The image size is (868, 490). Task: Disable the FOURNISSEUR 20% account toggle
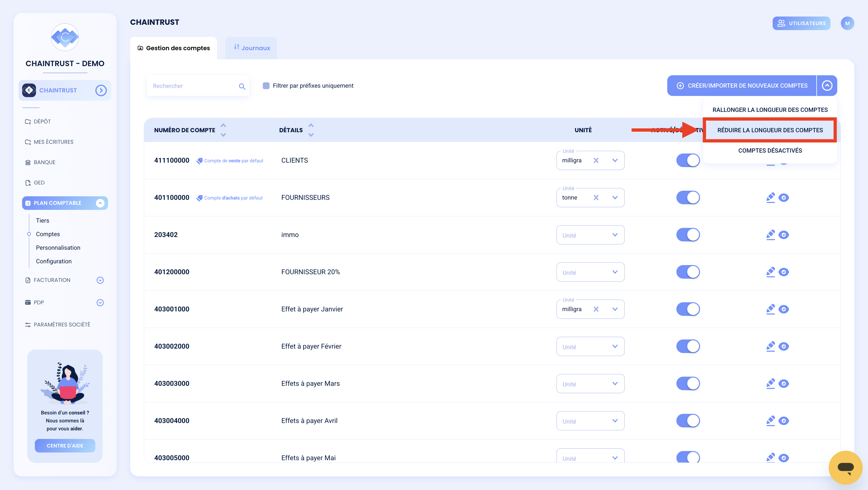coord(688,272)
